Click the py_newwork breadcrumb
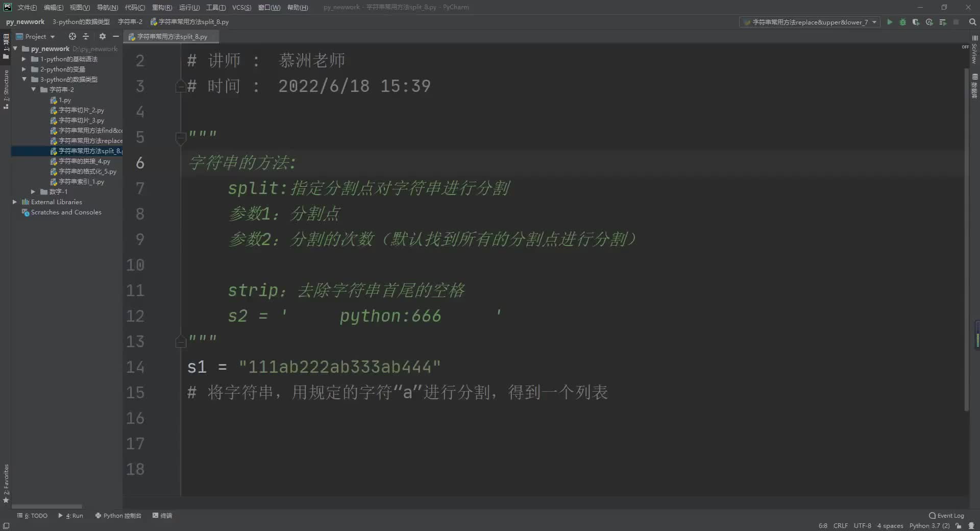This screenshot has width=980, height=531. [x=25, y=22]
